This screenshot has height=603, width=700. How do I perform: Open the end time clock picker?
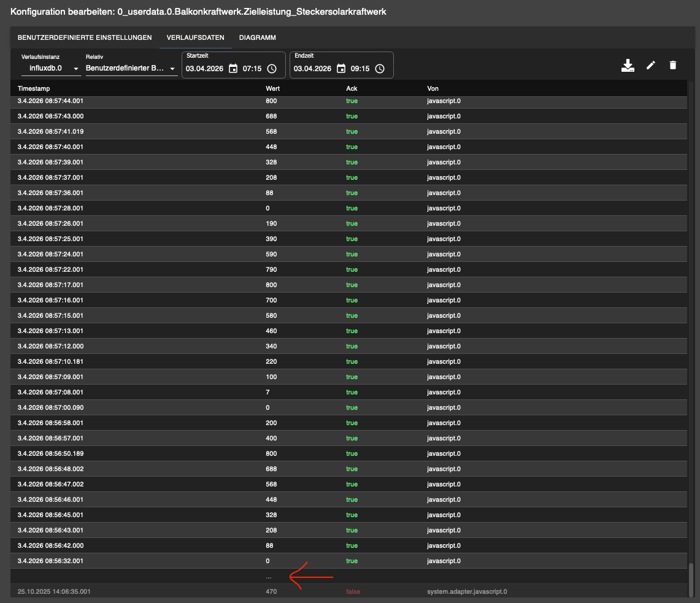(x=380, y=69)
